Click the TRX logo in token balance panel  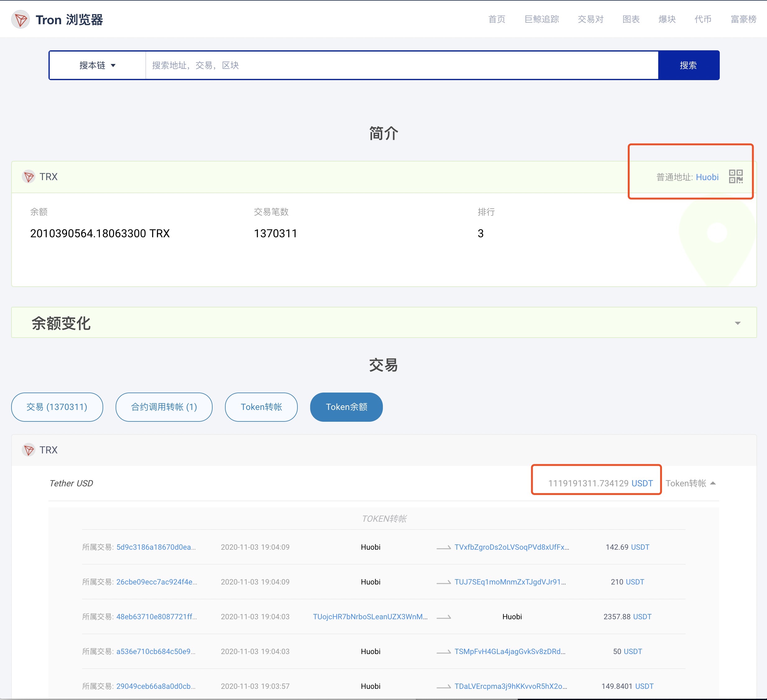29,450
